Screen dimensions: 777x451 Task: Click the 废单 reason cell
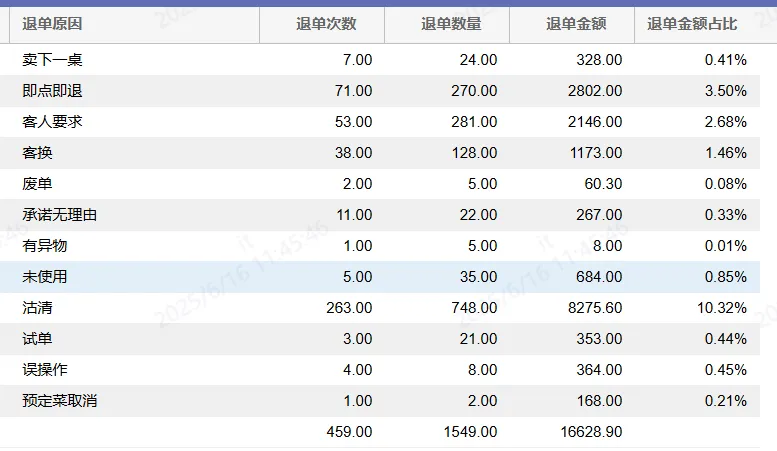click(38, 184)
